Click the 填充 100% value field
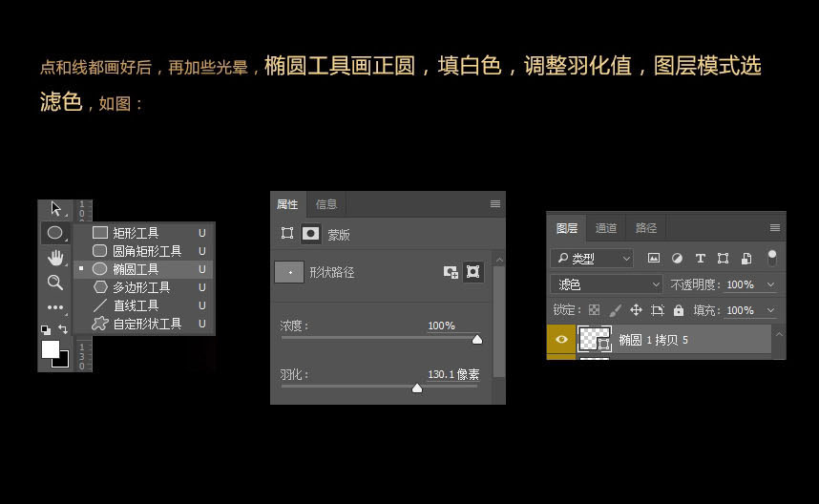This screenshot has height=504, width=819. pos(741,310)
